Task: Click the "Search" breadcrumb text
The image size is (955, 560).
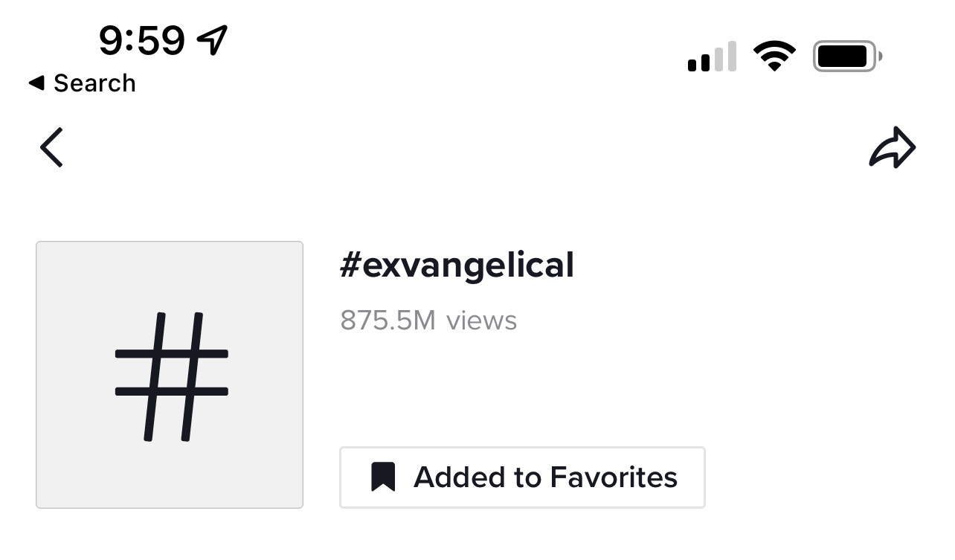Action: [94, 83]
